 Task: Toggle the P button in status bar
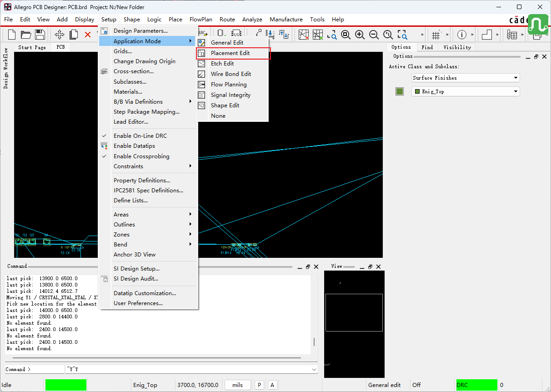[259, 385]
